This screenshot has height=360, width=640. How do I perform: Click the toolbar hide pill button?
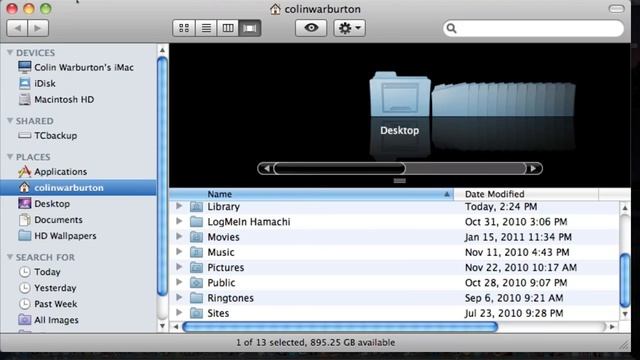pyautogui.click(x=616, y=9)
